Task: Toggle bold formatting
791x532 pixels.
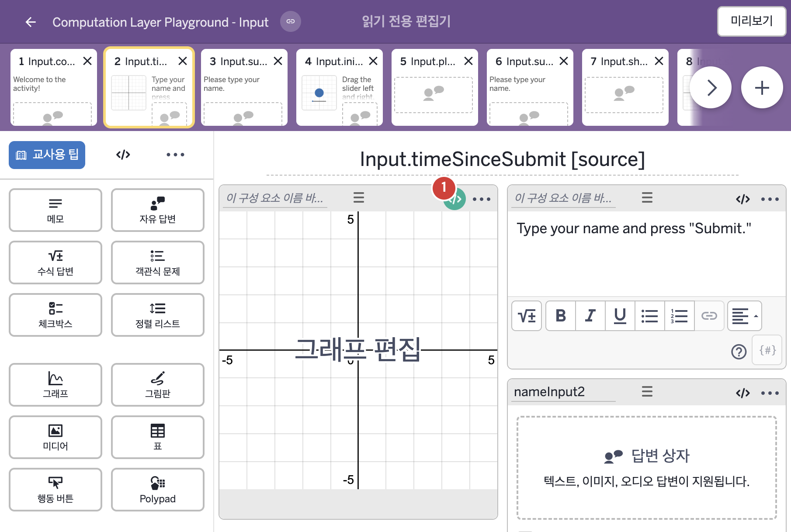Action: click(x=561, y=315)
